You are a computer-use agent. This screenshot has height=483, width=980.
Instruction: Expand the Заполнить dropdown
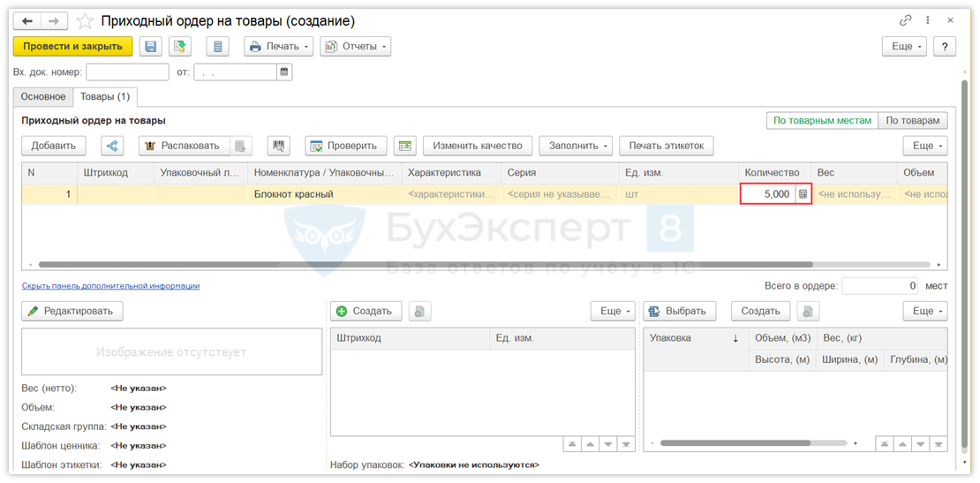(576, 146)
